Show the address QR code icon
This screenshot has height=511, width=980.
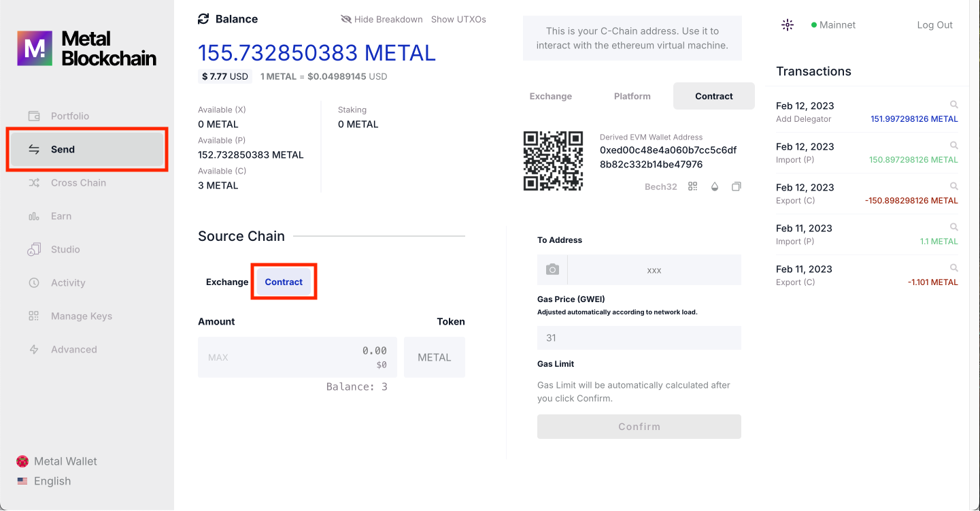(x=693, y=186)
